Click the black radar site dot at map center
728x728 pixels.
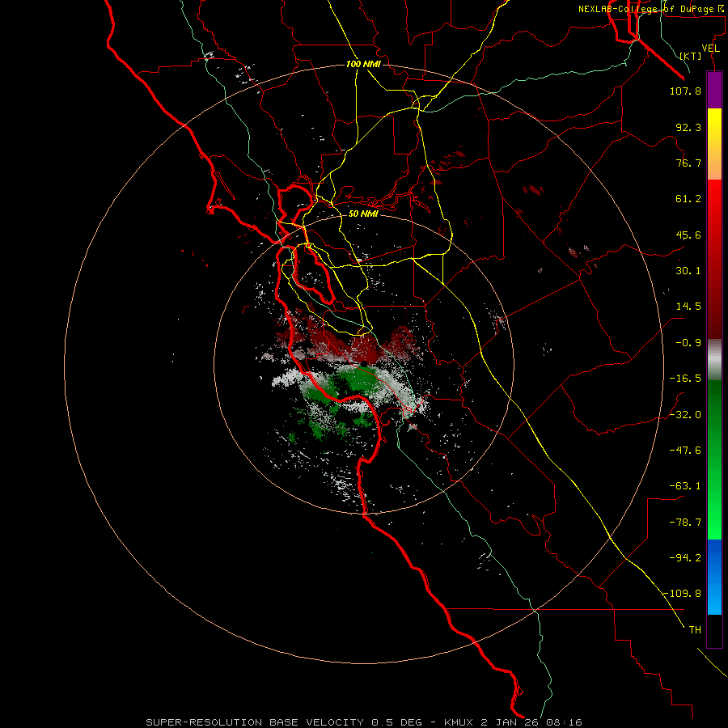point(365,364)
